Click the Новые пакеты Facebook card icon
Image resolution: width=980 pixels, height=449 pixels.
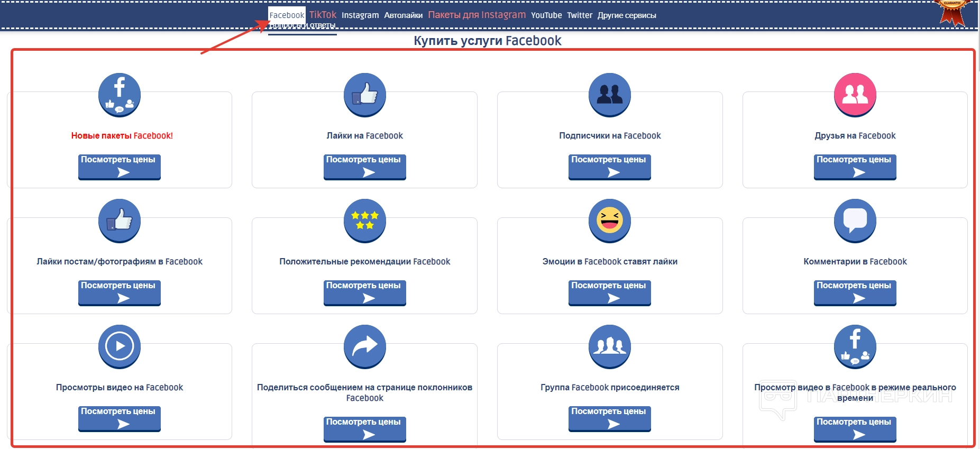120,95
